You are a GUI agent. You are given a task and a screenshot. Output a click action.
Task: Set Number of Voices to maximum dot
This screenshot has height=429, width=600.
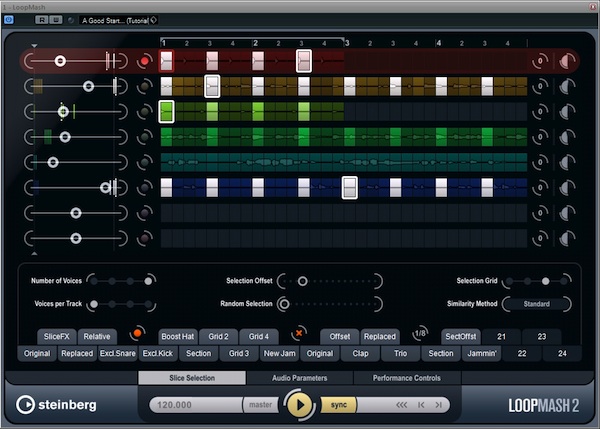[148, 281]
